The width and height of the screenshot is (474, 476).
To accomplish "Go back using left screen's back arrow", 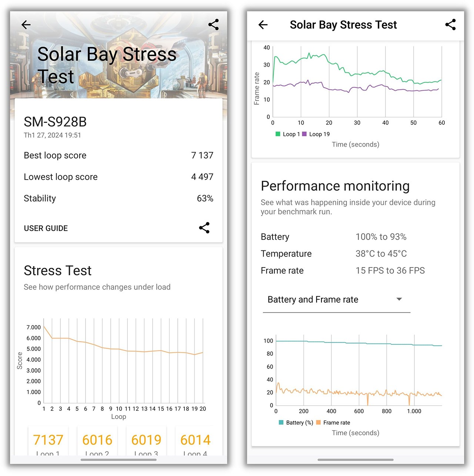I will (26, 25).
